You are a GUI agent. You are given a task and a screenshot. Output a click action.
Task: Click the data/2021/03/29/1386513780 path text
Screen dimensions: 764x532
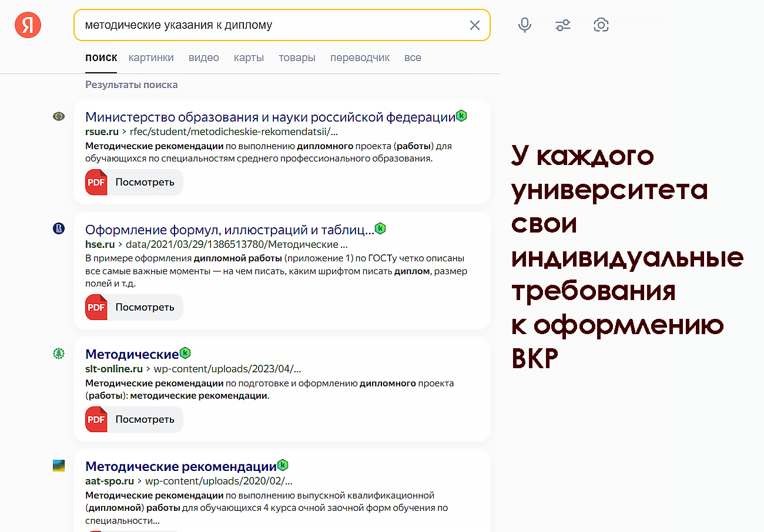[237, 244]
